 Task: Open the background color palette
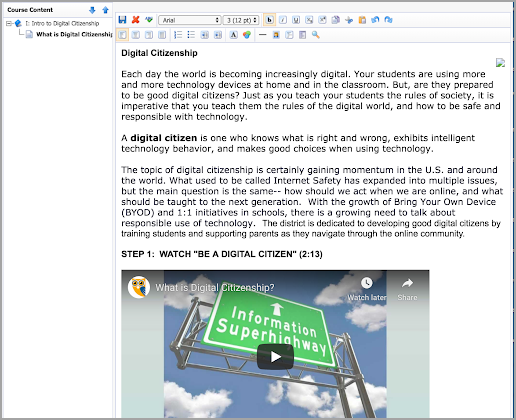pyautogui.click(x=247, y=35)
